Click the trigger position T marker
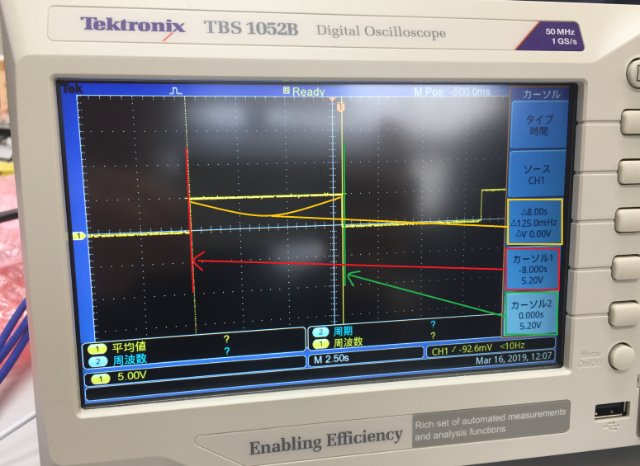Viewport: 640px width, 466px height. [x=341, y=107]
